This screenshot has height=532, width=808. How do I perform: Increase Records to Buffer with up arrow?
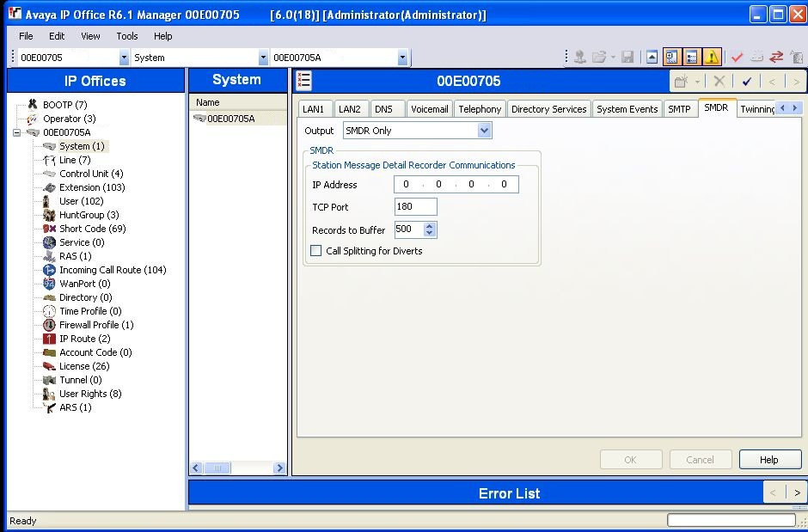coord(430,226)
